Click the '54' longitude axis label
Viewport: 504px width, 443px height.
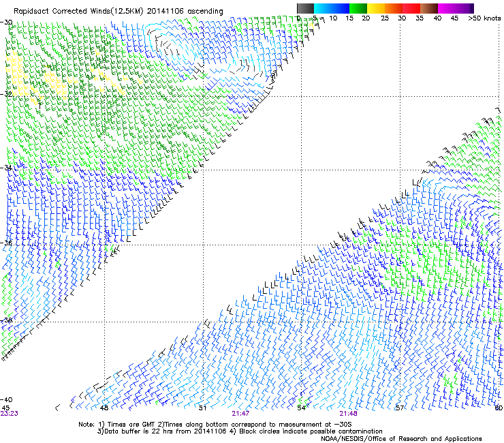point(301,408)
